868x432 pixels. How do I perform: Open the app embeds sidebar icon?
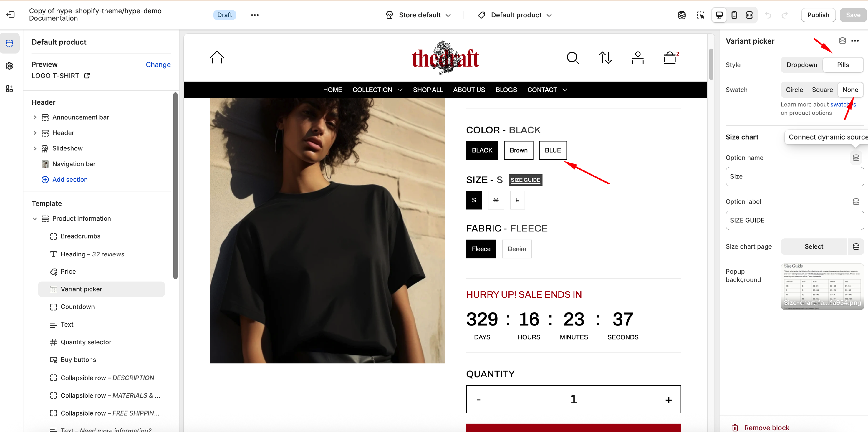point(10,89)
